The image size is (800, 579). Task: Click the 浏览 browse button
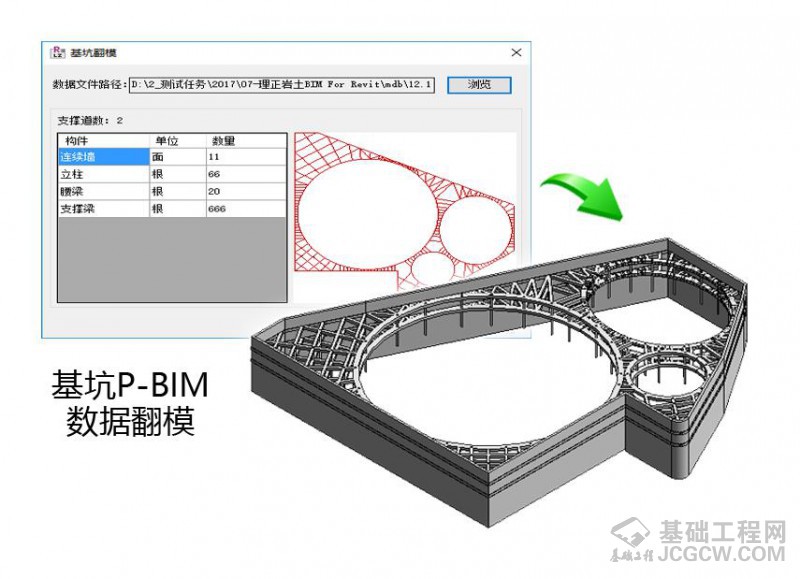479,85
